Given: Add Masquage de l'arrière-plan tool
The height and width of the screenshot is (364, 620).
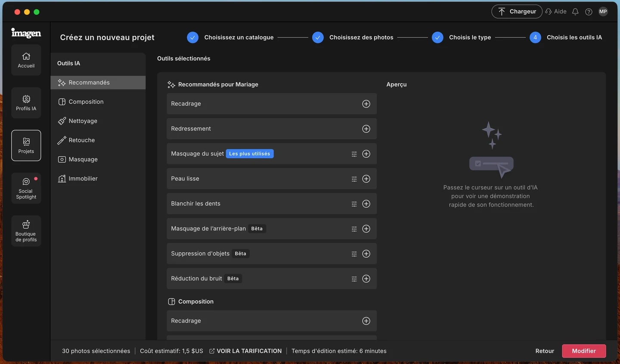Looking at the screenshot, I should click(x=366, y=228).
